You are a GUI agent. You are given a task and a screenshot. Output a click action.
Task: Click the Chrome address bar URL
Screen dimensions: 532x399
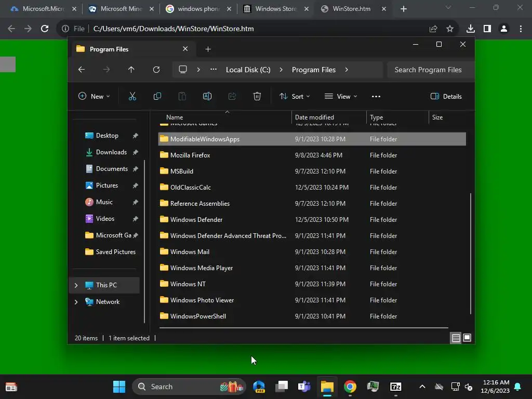coord(174,29)
